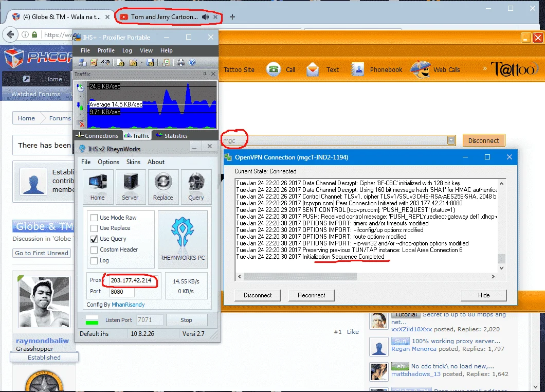This screenshot has height=392, width=545.
Task: Open Proxifier help question-mark icon
Action: click(x=192, y=63)
